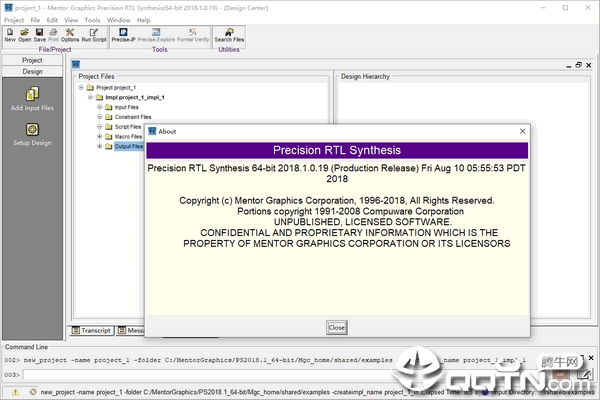The height and width of the screenshot is (400, 600).
Task: Click the New project toolbar icon
Action: click(10, 35)
